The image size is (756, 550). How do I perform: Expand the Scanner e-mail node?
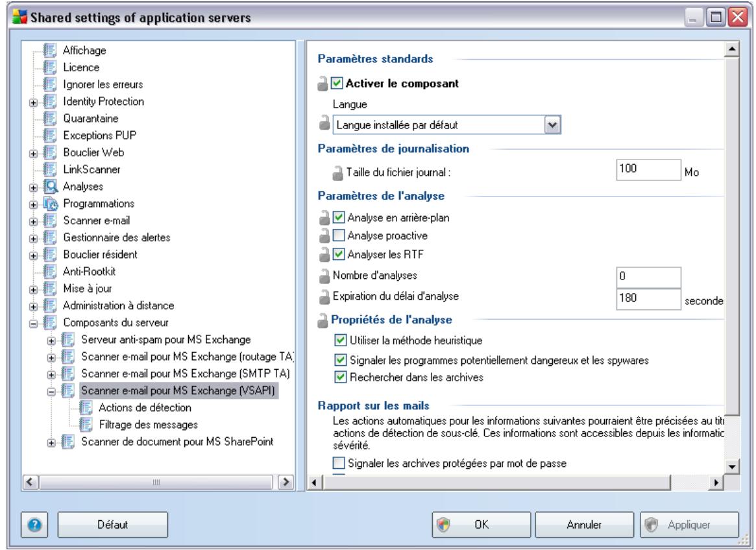pos(33,222)
